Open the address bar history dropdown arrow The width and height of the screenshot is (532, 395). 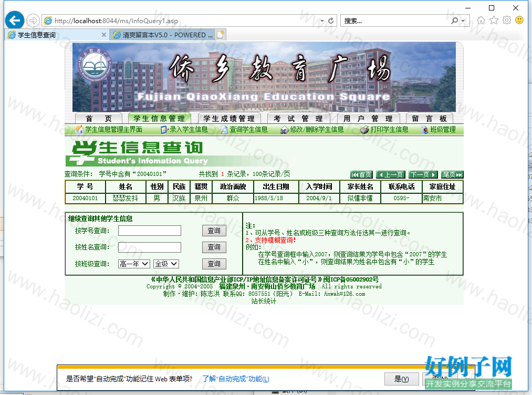coord(322,21)
